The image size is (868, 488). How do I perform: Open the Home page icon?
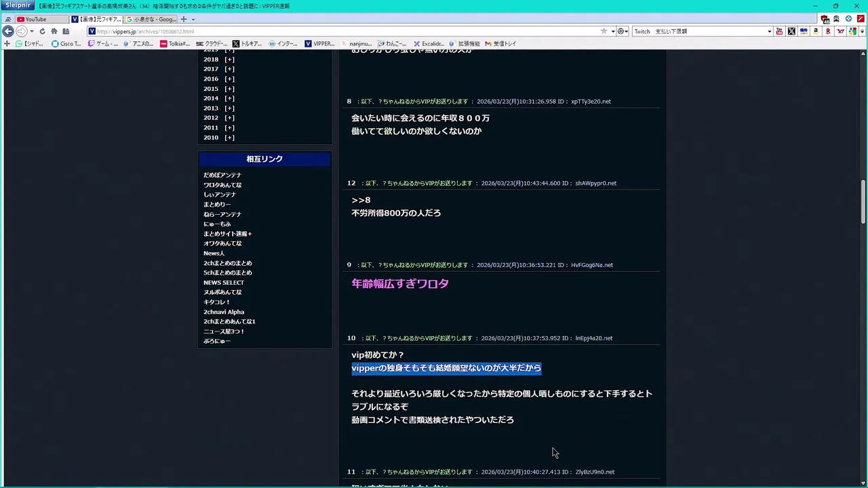(54, 31)
